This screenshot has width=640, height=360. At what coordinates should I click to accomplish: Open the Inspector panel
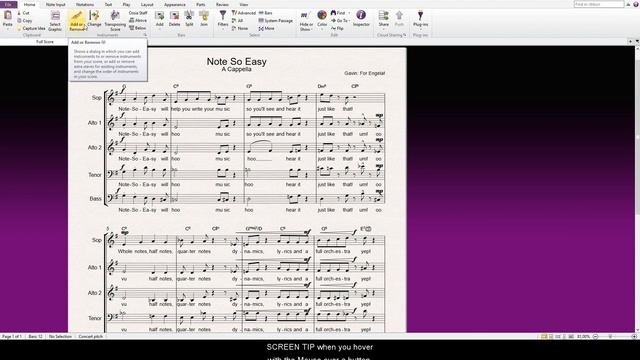361,18
